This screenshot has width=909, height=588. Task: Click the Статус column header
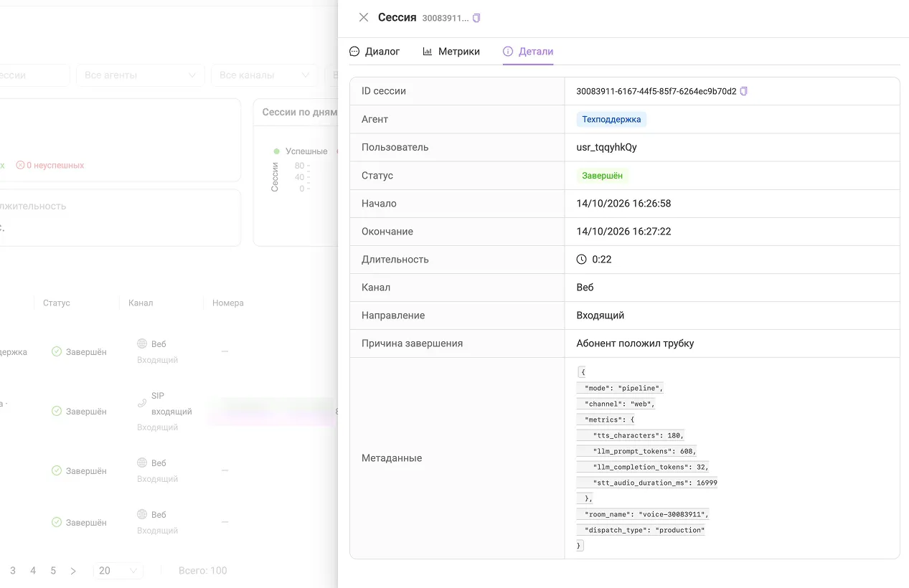coord(57,303)
